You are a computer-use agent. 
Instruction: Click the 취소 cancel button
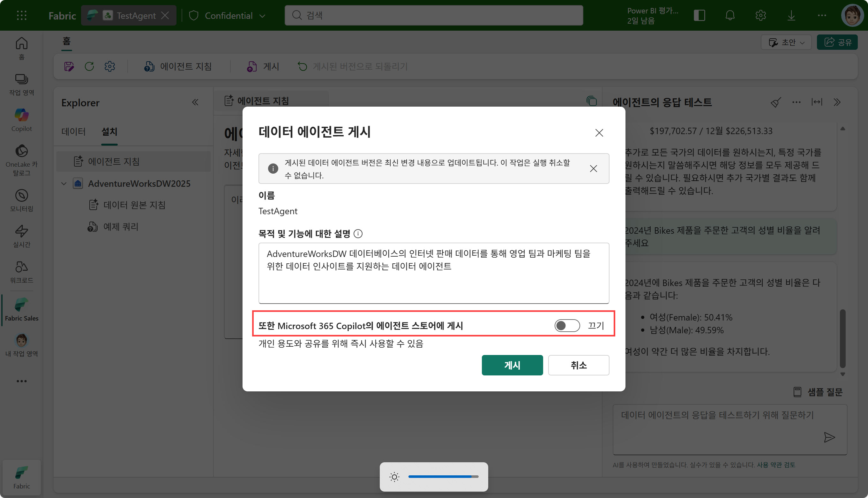click(x=578, y=365)
